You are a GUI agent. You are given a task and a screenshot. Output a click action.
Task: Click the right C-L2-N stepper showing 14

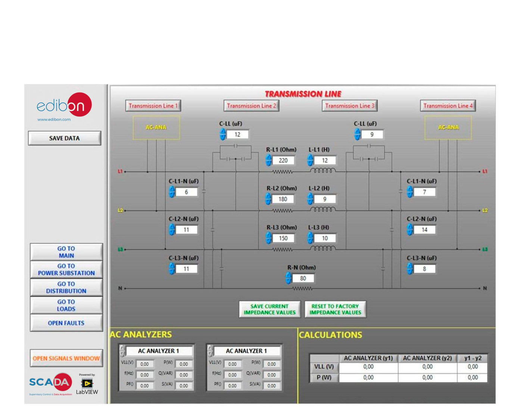click(410, 230)
